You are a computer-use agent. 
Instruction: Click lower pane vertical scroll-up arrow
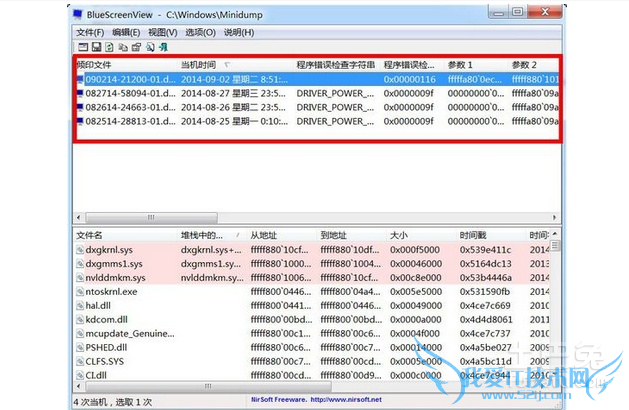[555, 234]
